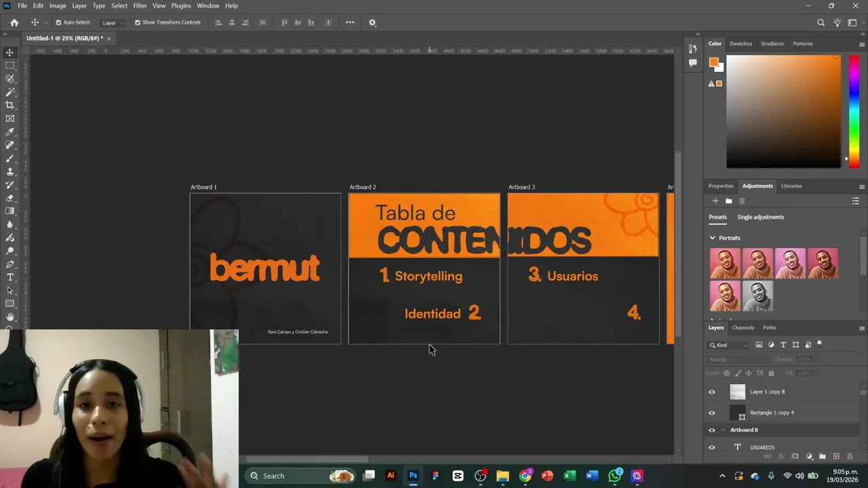The width and height of the screenshot is (868, 488).
Task: Open the Plugins menu
Action: tap(181, 5)
